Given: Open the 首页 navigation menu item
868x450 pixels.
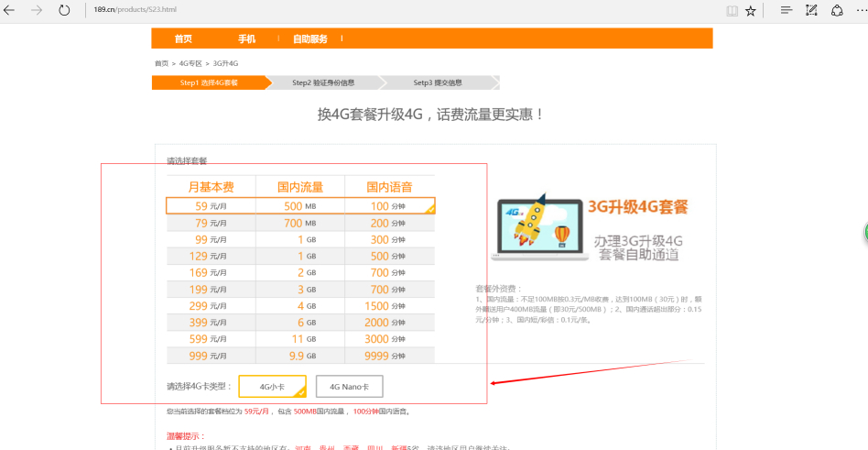Looking at the screenshot, I should coord(183,38).
